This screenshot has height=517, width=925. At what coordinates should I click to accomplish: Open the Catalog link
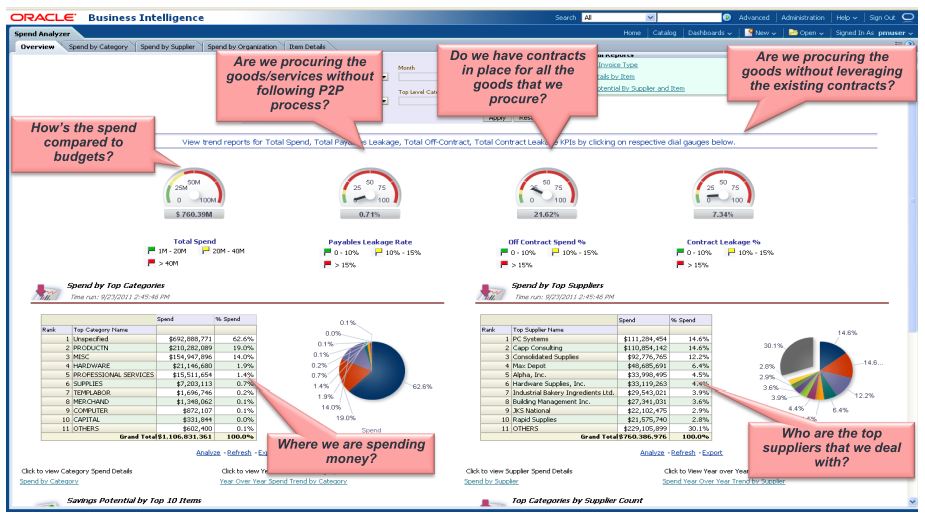[x=664, y=33]
